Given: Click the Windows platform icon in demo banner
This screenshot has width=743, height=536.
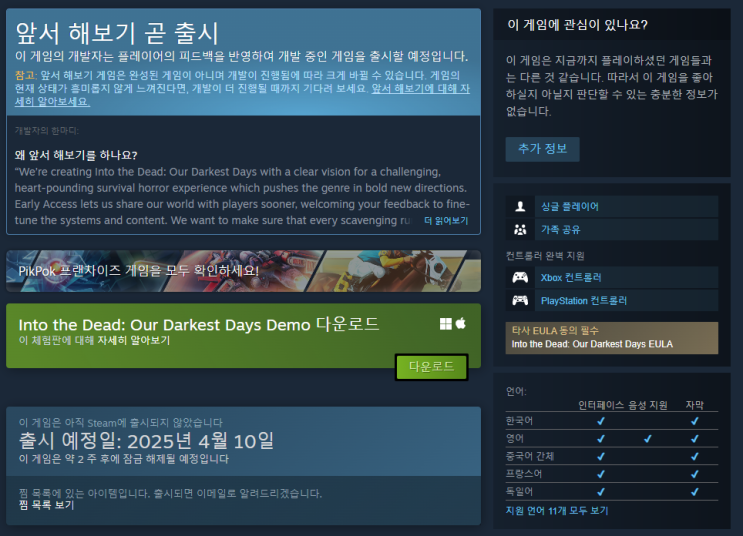Looking at the screenshot, I should click(x=445, y=324).
